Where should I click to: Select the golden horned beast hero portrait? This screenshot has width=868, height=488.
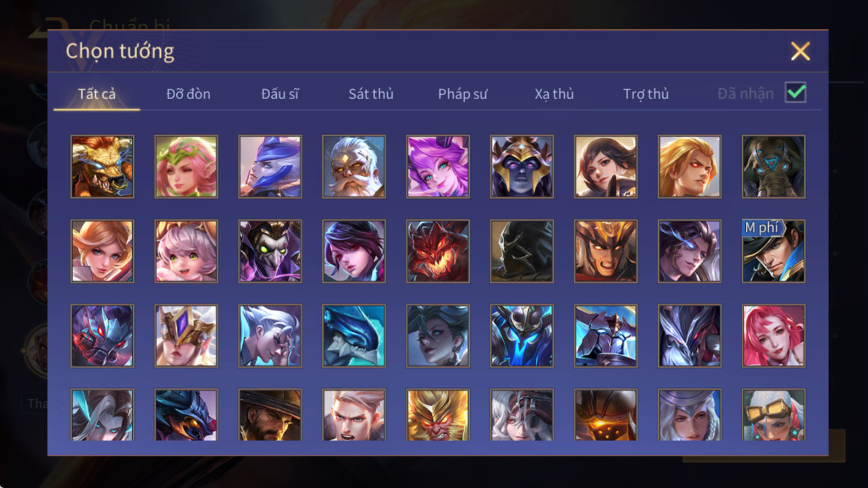[x=102, y=166]
